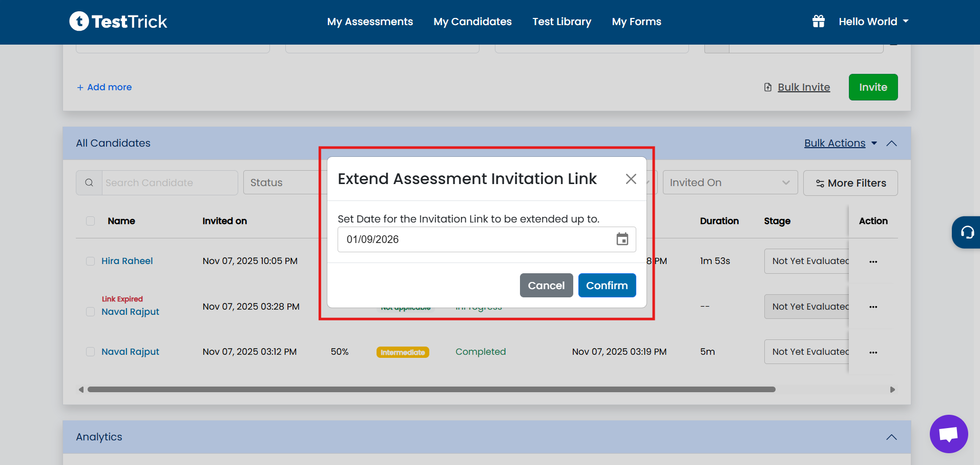980x465 pixels.
Task: Click the Intermediate badge
Action: tap(403, 352)
